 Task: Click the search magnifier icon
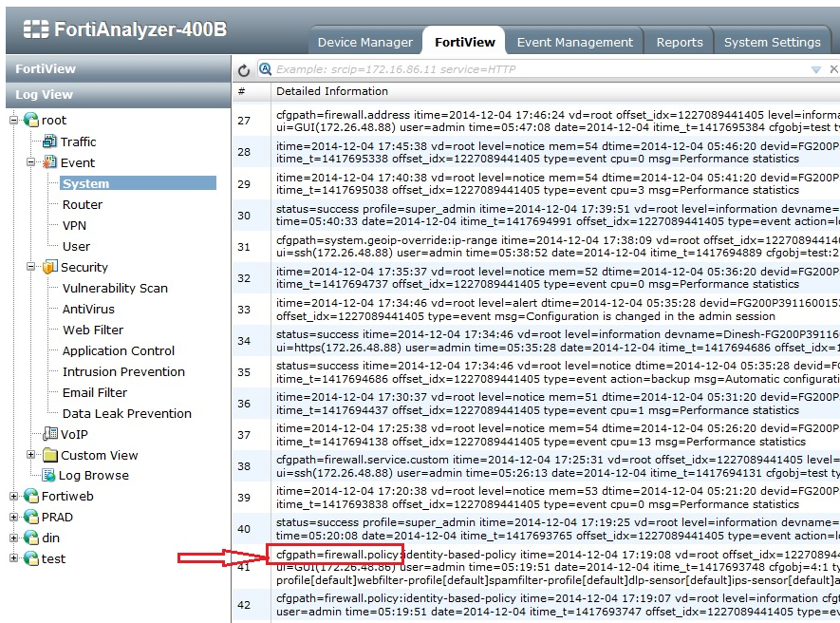click(265, 69)
